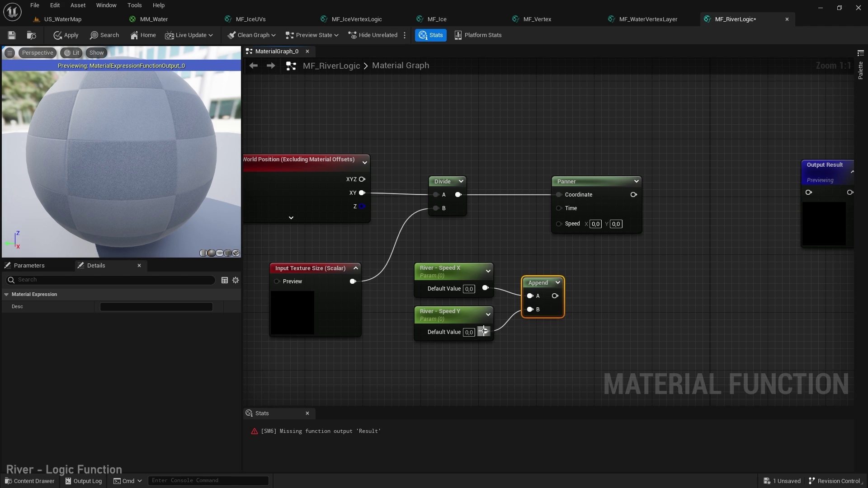
Task: Open the Lit view mode menu
Action: (x=72, y=53)
